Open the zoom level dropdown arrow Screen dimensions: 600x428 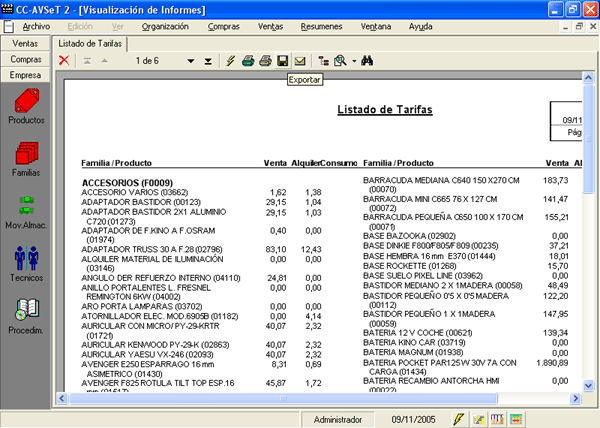354,61
